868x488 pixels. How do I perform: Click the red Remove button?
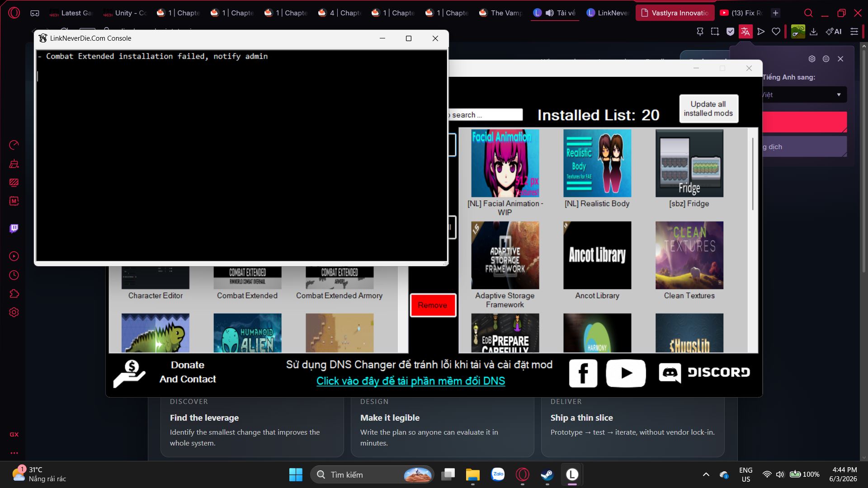click(x=433, y=305)
